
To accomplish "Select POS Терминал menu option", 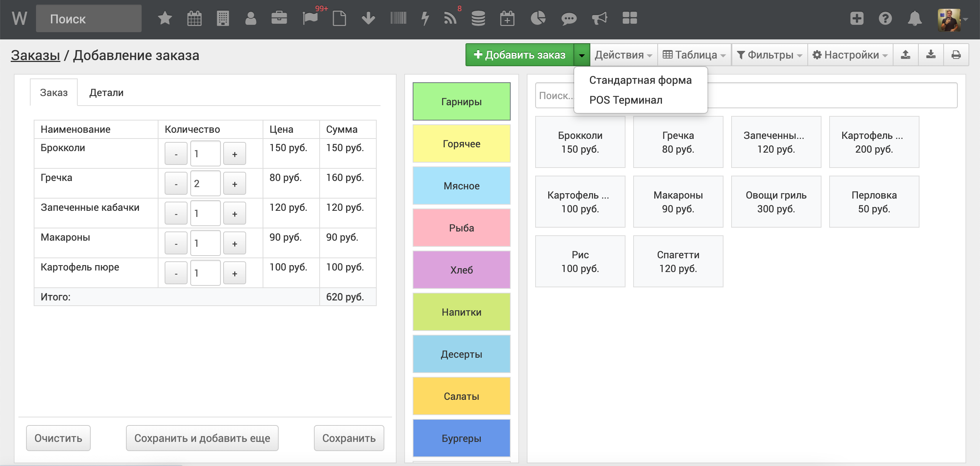I will (x=626, y=100).
